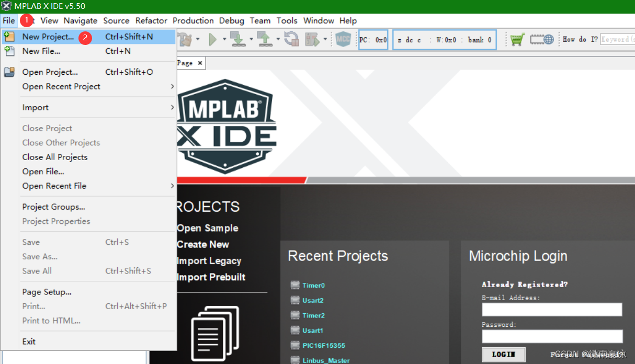Expand the Clean and Build dropdown arrow
635x364 pixels.
[x=198, y=39]
